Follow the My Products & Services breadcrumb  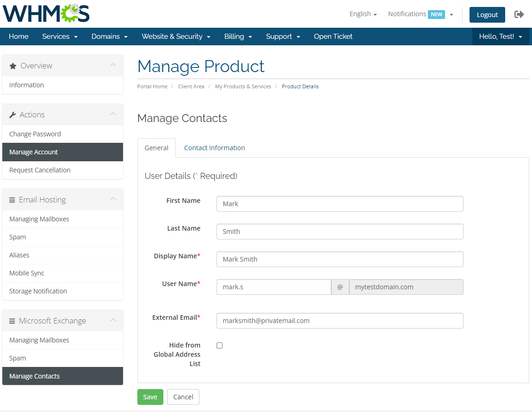[243, 86]
